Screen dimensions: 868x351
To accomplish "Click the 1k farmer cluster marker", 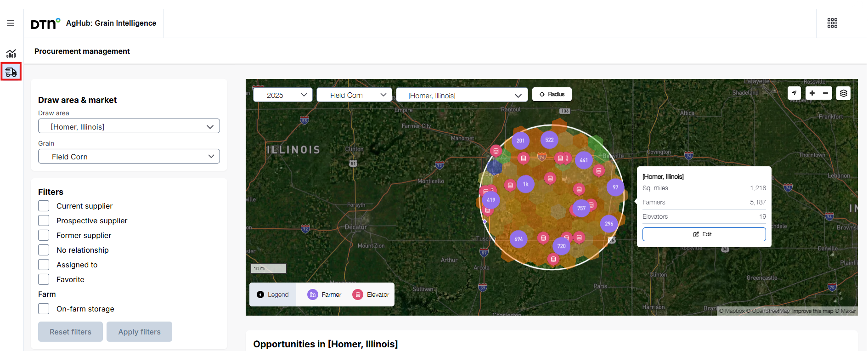I will (x=525, y=184).
